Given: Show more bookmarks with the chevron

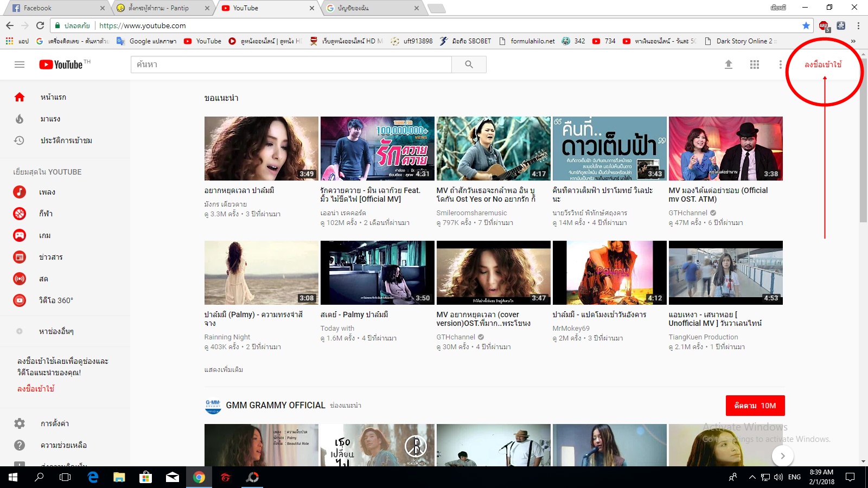Looking at the screenshot, I should (853, 41).
